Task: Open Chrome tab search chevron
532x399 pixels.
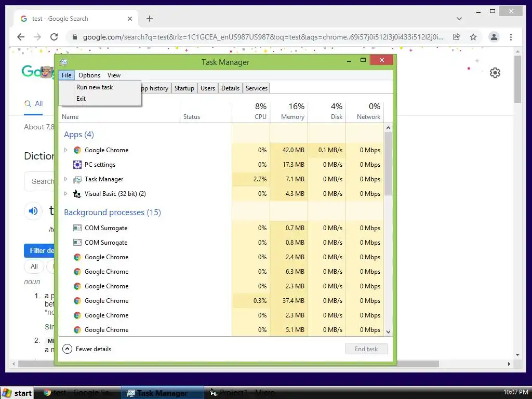Action: (x=459, y=19)
